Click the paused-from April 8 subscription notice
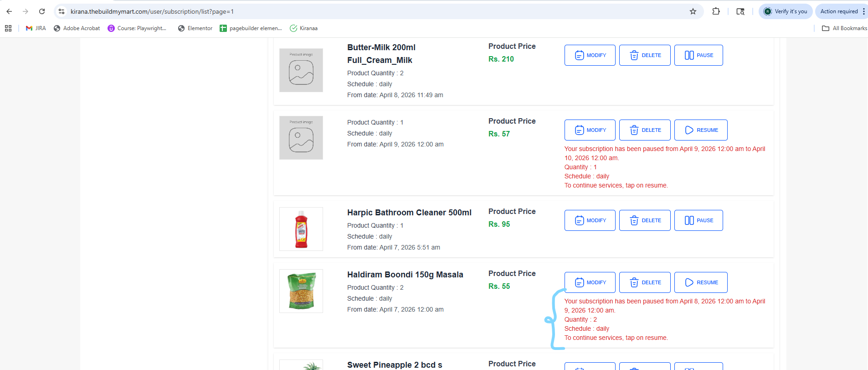Viewport: 868px width, 370px height. coord(665,319)
